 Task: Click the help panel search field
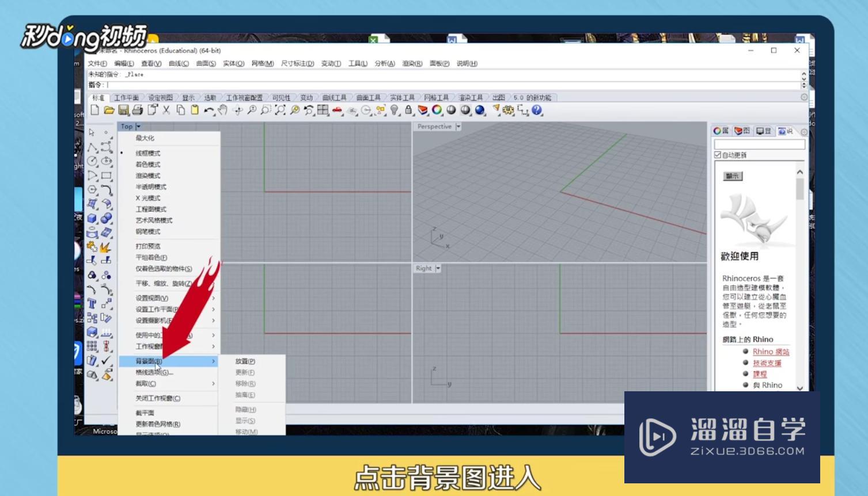click(x=759, y=144)
